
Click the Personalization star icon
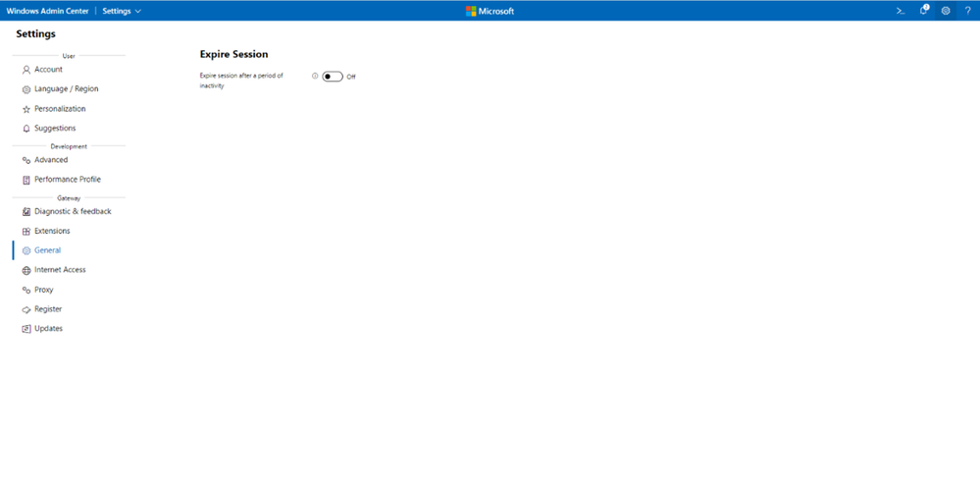pyautogui.click(x=26, y=109)
